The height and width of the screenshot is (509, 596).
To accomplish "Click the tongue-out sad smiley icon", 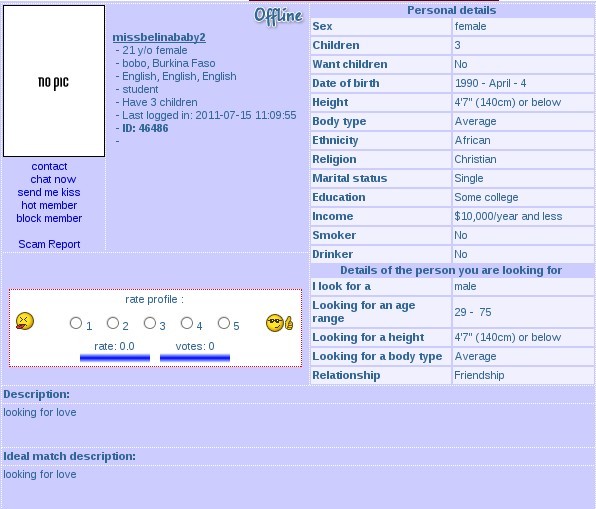I will (x=25, y=321).
